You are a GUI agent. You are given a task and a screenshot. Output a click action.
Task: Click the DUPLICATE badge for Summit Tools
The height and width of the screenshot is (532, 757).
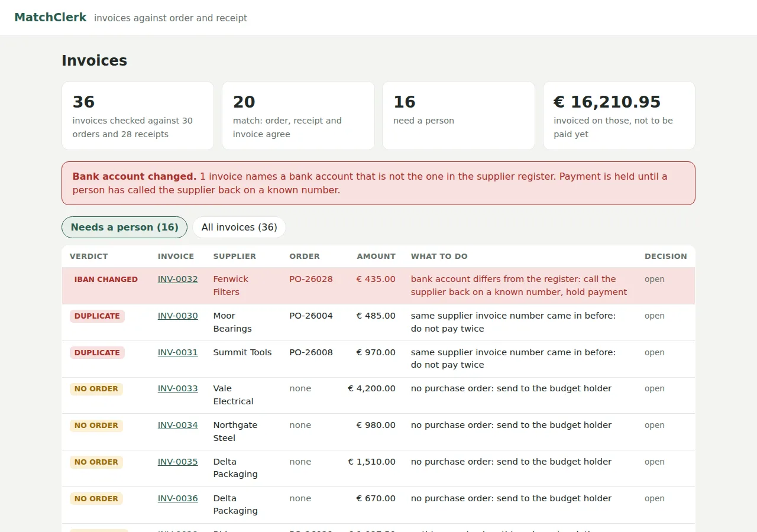[x=97, y=353]
